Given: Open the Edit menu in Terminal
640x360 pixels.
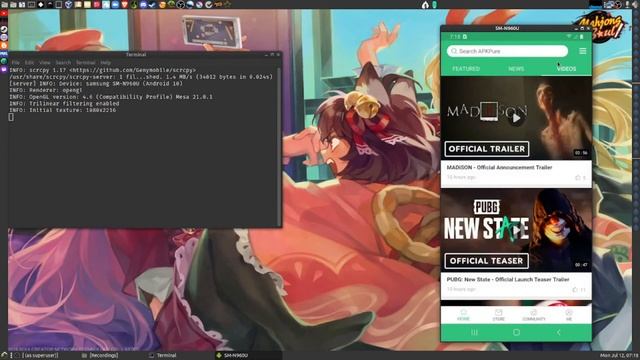Looking at the screenshot, I should (29, 62).
